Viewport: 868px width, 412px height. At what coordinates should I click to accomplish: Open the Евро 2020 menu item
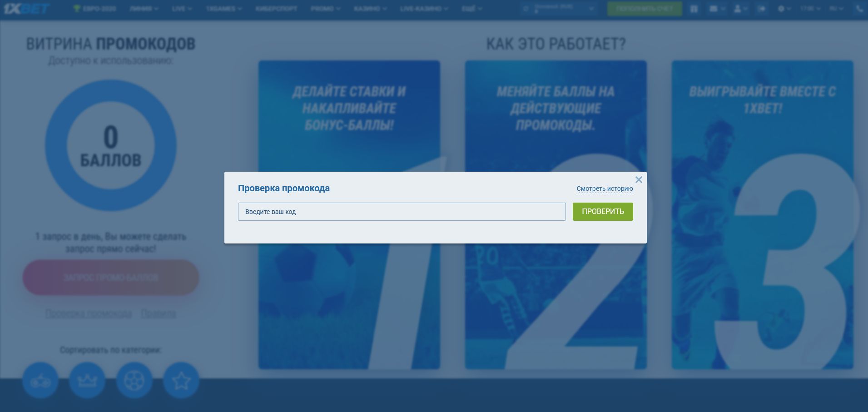pyautogui.click(x=95, y=9)
